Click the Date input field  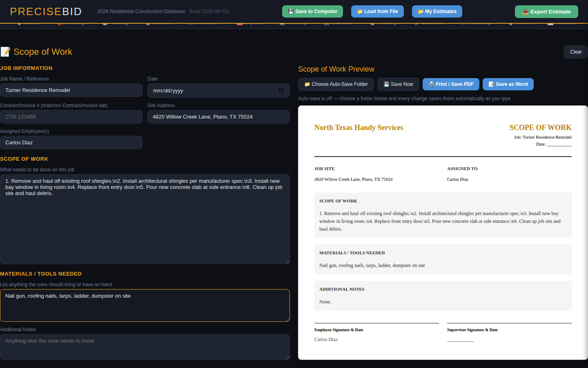click(x=219, y=90)
